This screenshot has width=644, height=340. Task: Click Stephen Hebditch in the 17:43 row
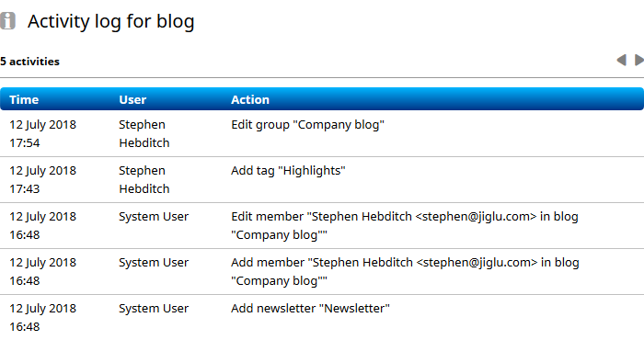point(144,179)
